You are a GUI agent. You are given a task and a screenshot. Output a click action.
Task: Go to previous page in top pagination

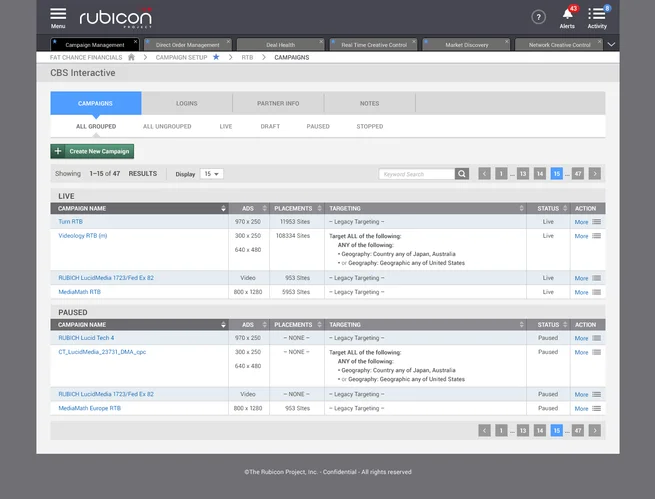click(x=485, y=174)
